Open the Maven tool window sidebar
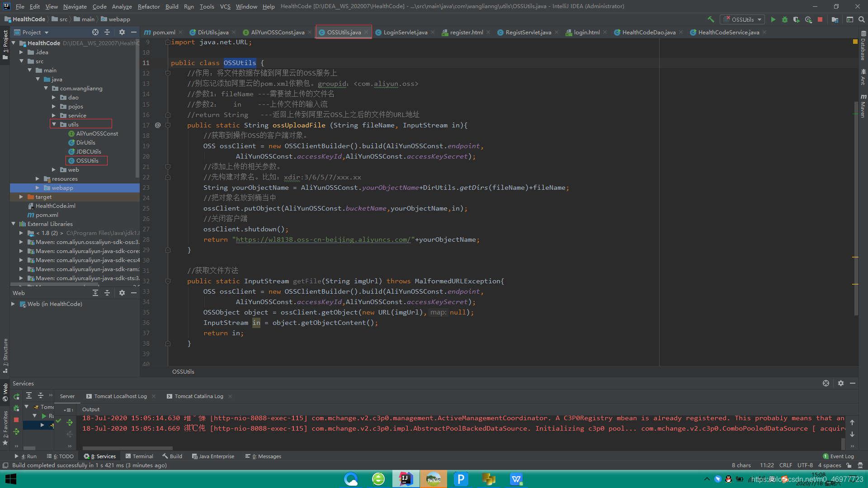 863,106
